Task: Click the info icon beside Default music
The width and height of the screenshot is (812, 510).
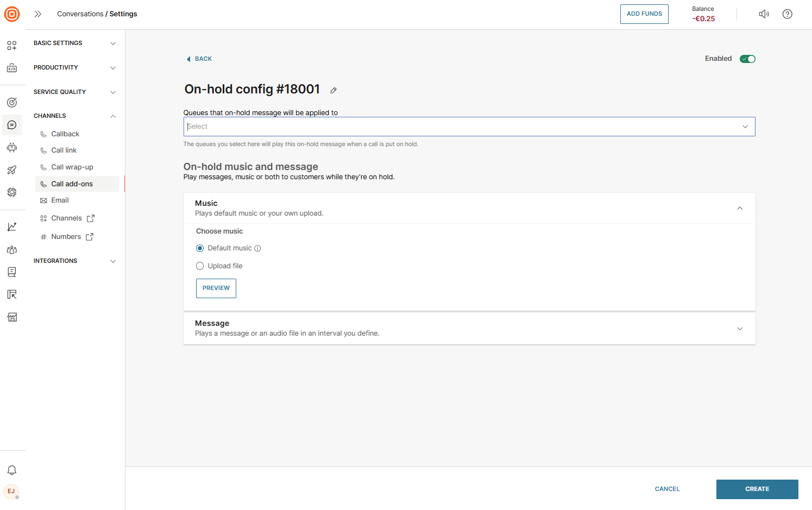Action: click(x=257, y=248)
